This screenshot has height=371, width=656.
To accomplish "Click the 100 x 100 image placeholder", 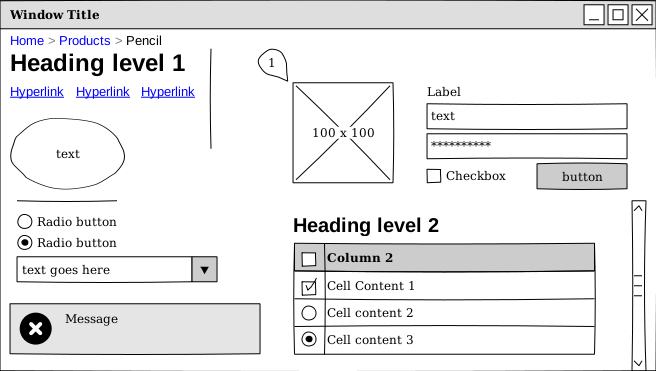I will 343,133.
